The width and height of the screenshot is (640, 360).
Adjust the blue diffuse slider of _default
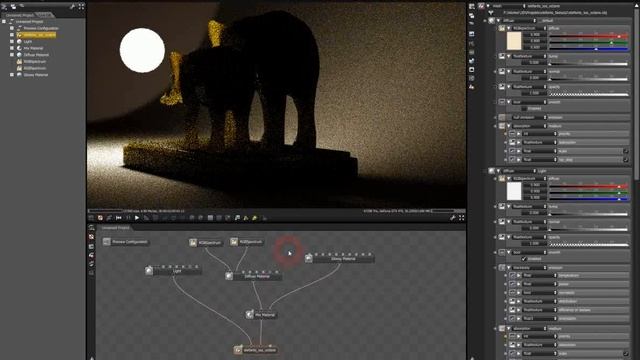coord(588,48)
